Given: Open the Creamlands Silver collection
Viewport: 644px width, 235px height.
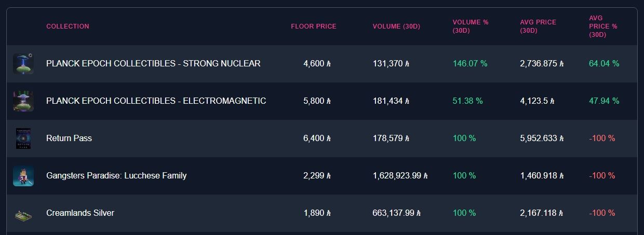Looking at the screenshot, I should [x=80, y=213].
